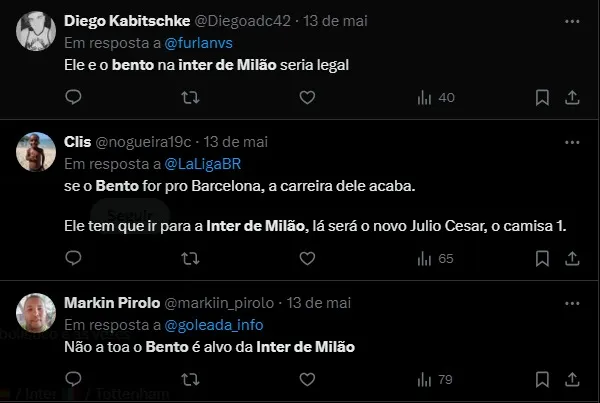Like Diego Kabitschke's tweet
This screenshot has height=403, width=600.
(307, 97)
